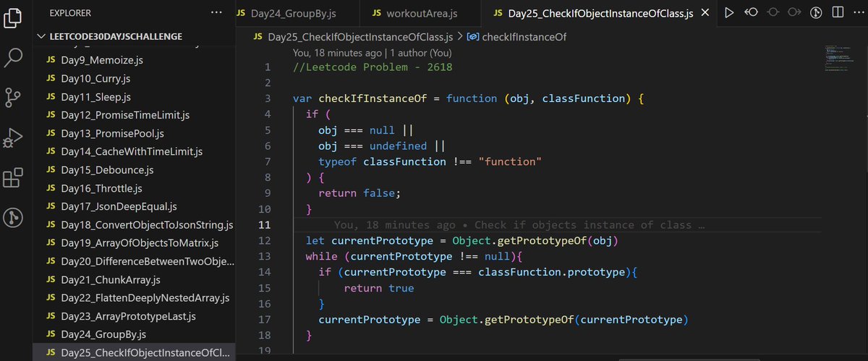This screenshot has width=868, height=361.
Task: Open next revision with GitLens arrow
Action: tap(794, 12)
